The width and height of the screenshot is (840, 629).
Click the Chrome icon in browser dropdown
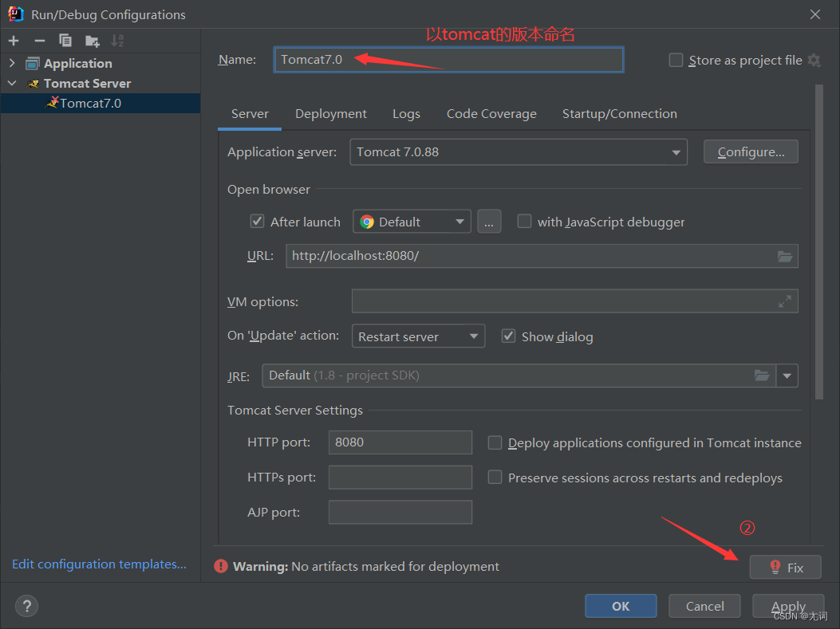367,222
